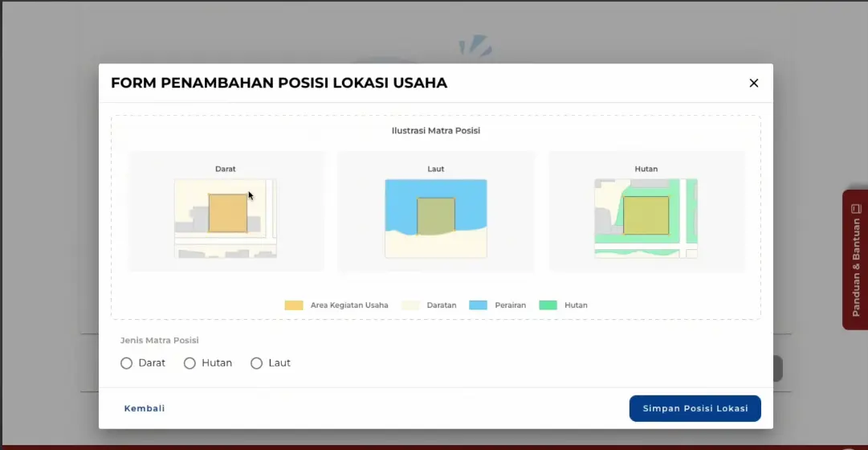This screenshot has height=450, width=868.
Task: Click the book icon on Panduan tab
Action: [857, 209]
